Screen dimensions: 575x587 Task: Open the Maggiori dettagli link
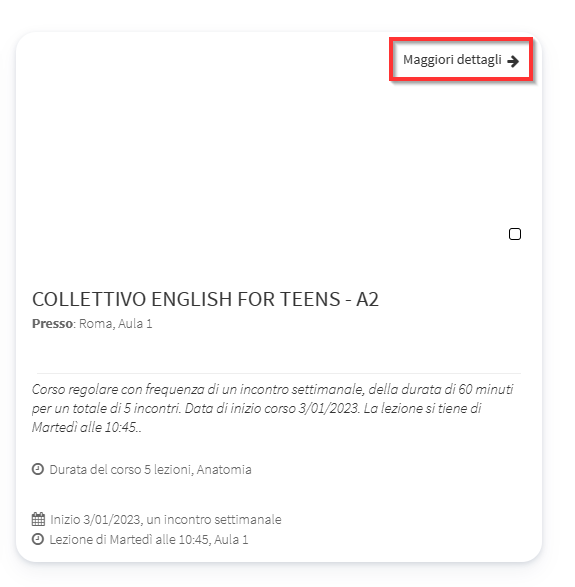(460, 60)
